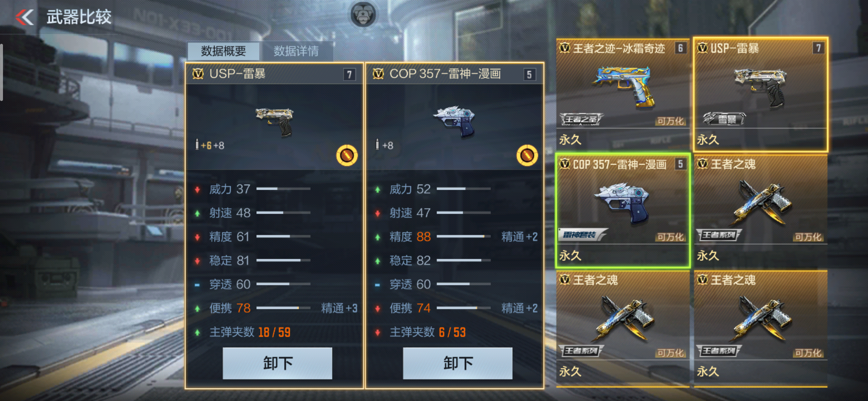Click 卸下 button under USP-雷暴
Screen dimensions: 868x401
[x=277, y=363]
